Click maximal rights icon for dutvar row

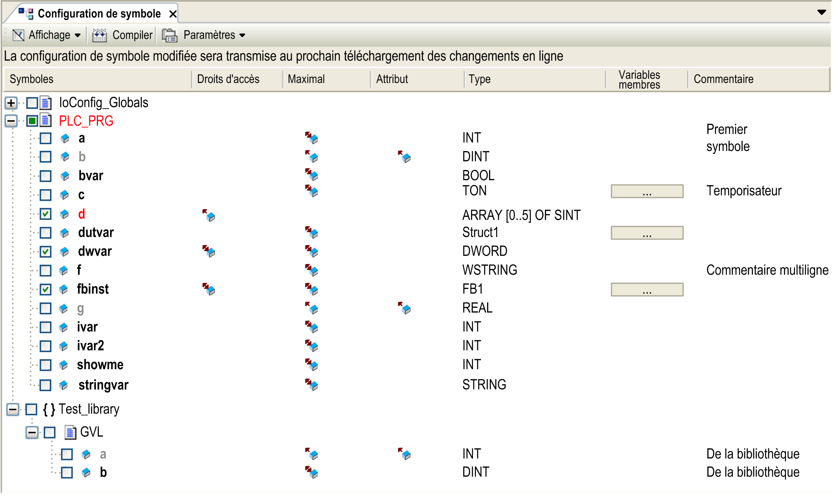pos(311,233)
